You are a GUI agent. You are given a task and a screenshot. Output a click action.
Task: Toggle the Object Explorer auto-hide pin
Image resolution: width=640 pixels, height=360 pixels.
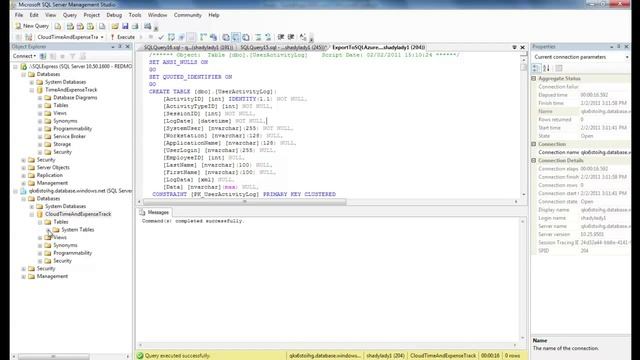click(x=120, y=47)
